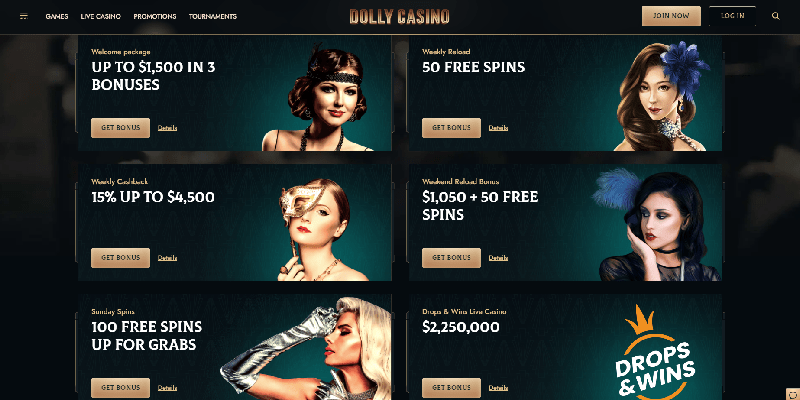Click the Join Now button
The image size is (800, 400).
(x=671, y=16)
